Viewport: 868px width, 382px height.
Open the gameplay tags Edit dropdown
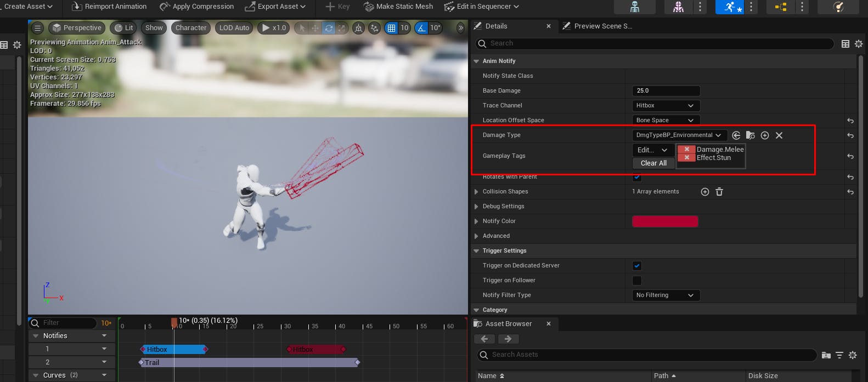pyautogui.click(x=653, y=150)
